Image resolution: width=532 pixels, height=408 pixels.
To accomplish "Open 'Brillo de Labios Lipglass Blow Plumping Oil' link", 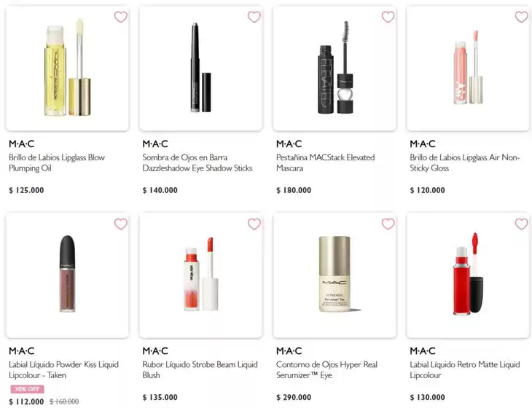I will click(57, 162).
